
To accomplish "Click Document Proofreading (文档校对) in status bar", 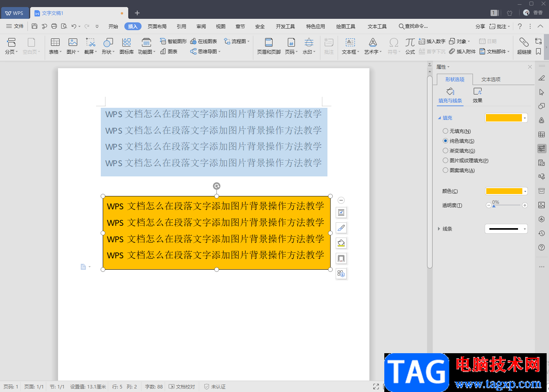I will (182, 387).
